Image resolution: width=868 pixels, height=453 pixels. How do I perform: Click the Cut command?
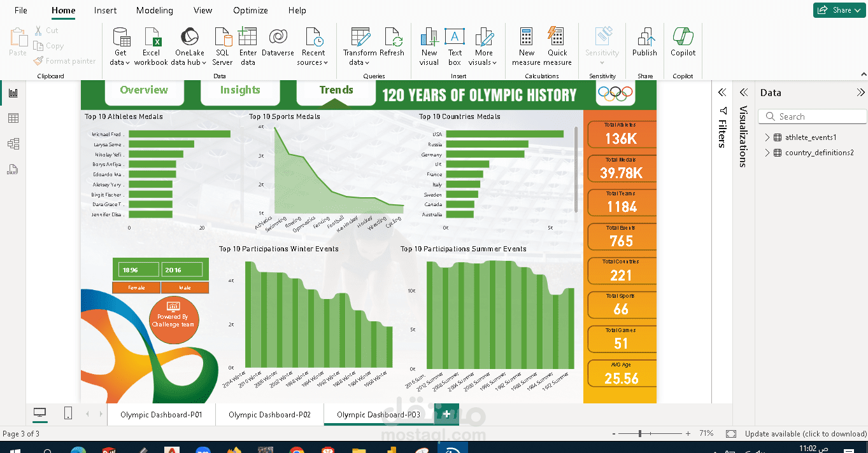[46, 30]
